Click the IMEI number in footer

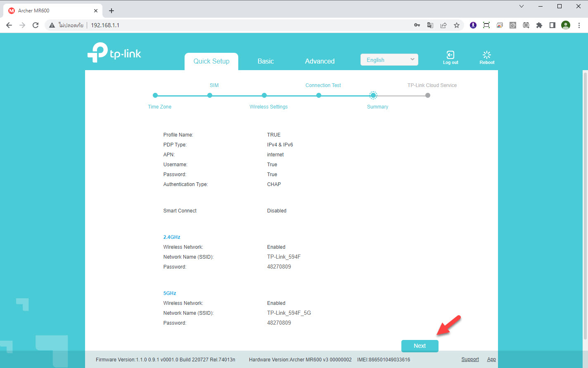click(x=384, y=360)
